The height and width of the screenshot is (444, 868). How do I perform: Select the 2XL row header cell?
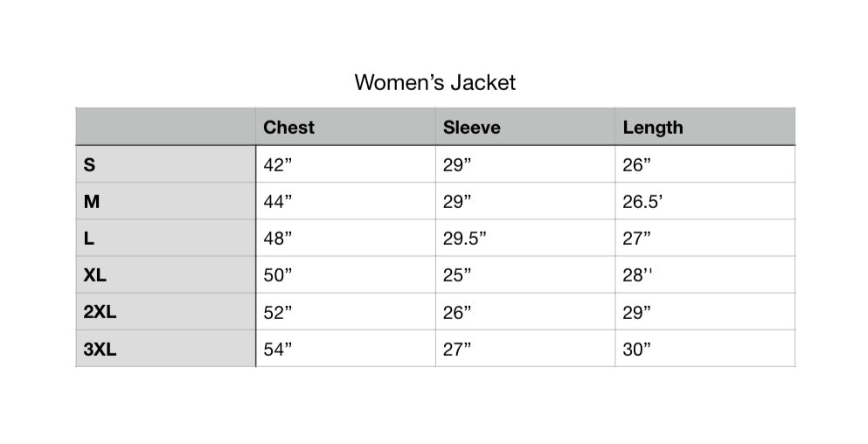(100, 312)
